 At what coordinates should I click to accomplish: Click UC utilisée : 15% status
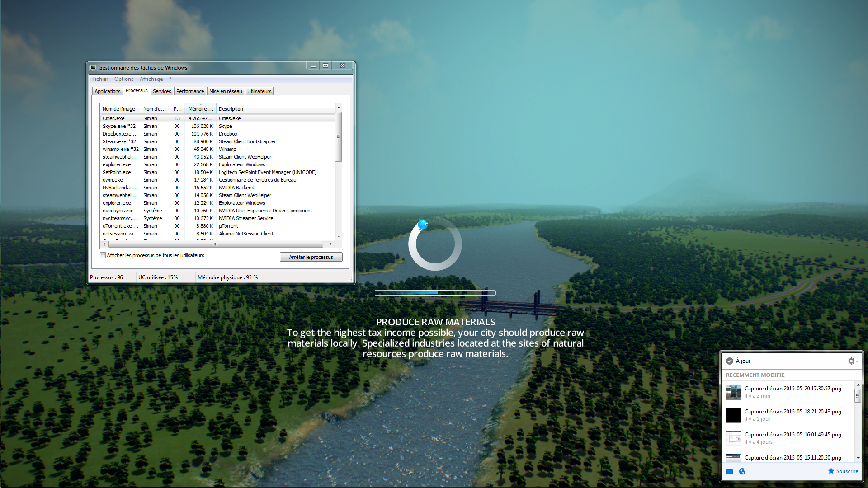point(158,277)
